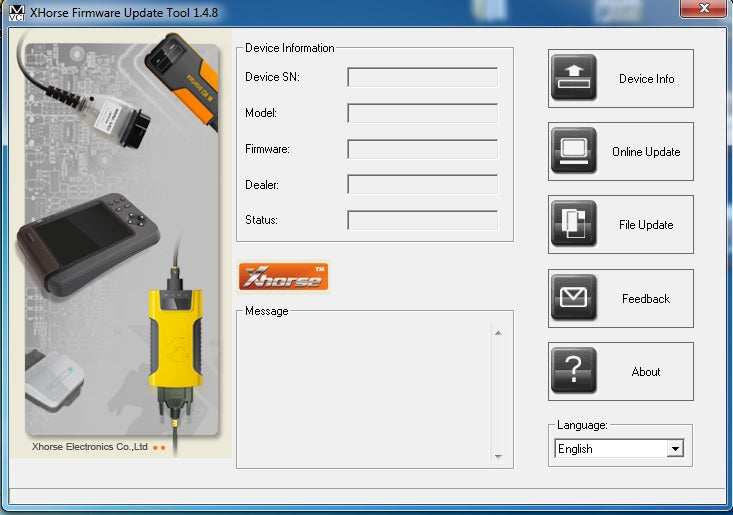Click the Device Info upload icon
Screen dimensions: 733x515
[574, 78]
